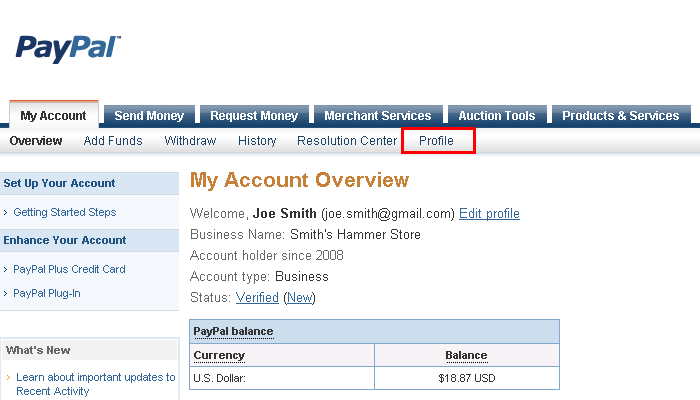Image resolution: width=700 pixels, height=400 pixels.
Task: Open Getting Started Steps link
Action: tap(65, 212)
